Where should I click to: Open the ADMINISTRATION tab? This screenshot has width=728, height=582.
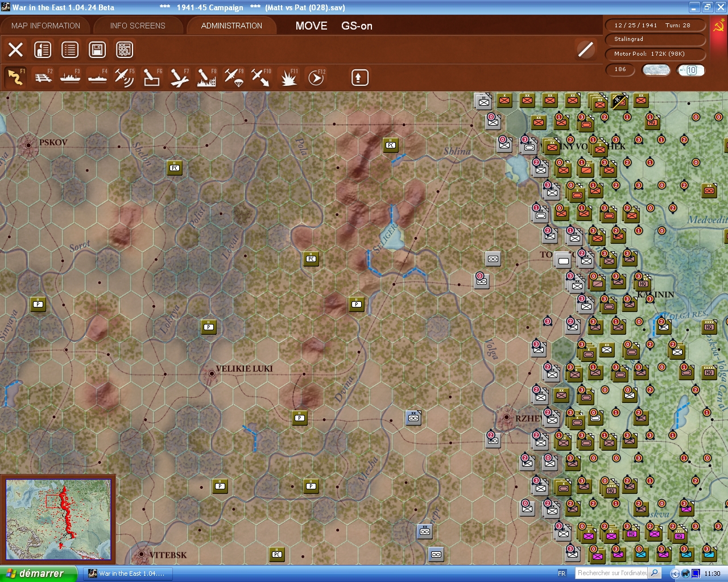click(231, 26)
